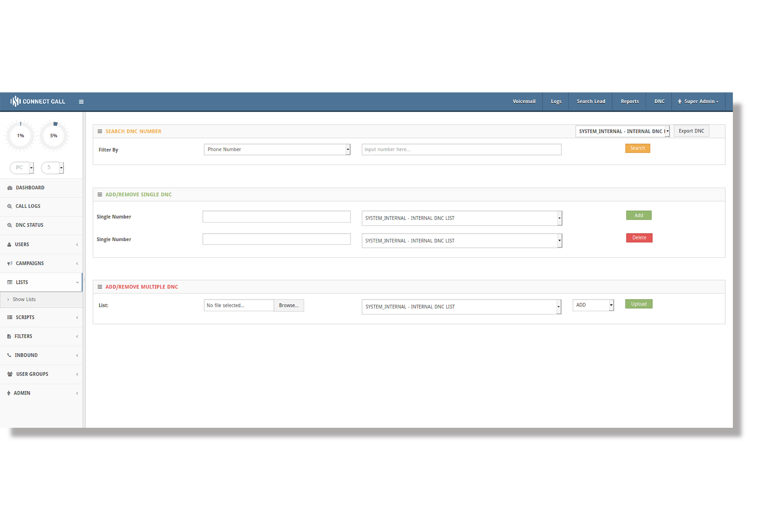This screenshot has height=532, width=758.
Task: Open the Super Admin user menu
Action: click(698, 101)
